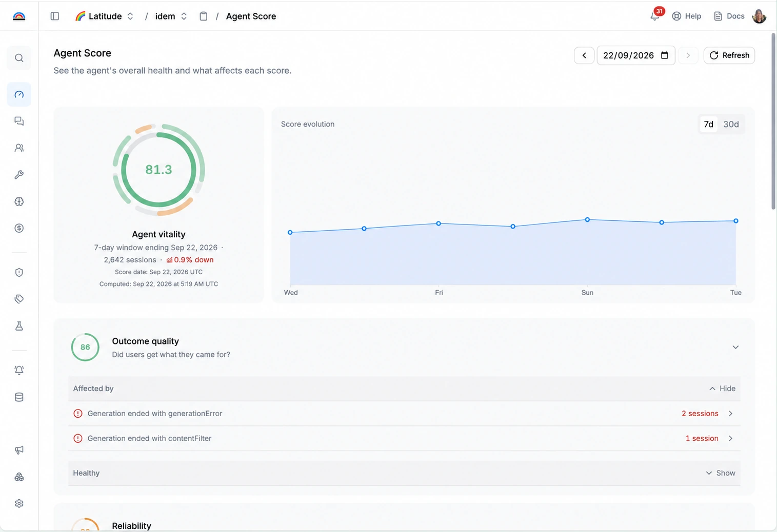Open notifications bell with 31 badge

[656, 15]
